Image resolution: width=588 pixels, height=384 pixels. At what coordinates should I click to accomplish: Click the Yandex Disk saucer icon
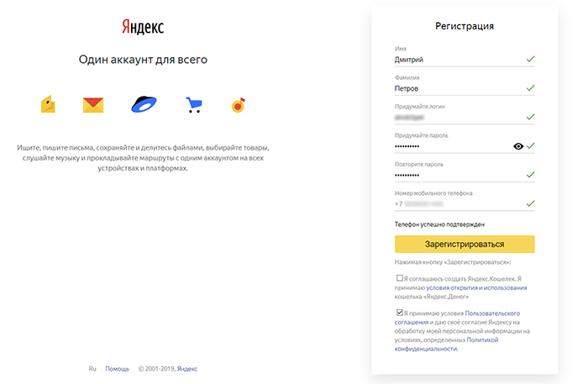pyautogui.click(x=144, y=104)
